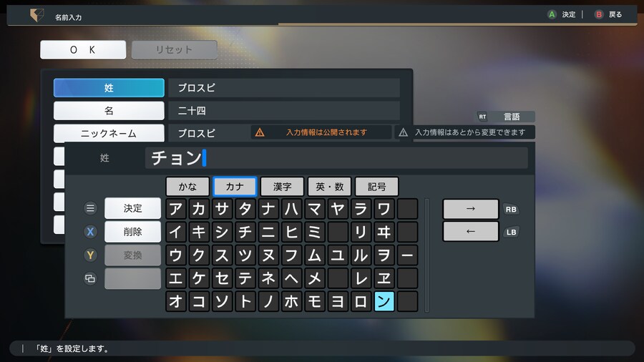Pick the ユ katakana key
Image resolution: width=644 pixels, height=362 pixels.
[338, 255]
